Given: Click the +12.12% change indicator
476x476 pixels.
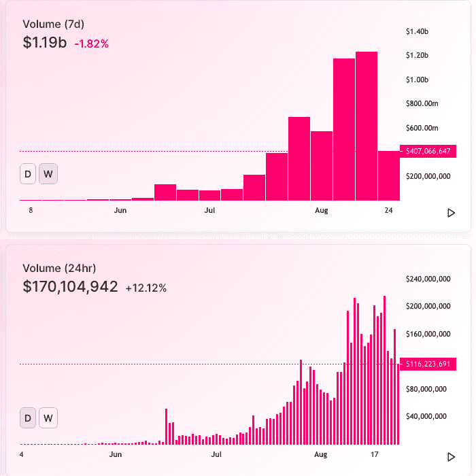Looking at the screenshot, I should click(146, 288).
